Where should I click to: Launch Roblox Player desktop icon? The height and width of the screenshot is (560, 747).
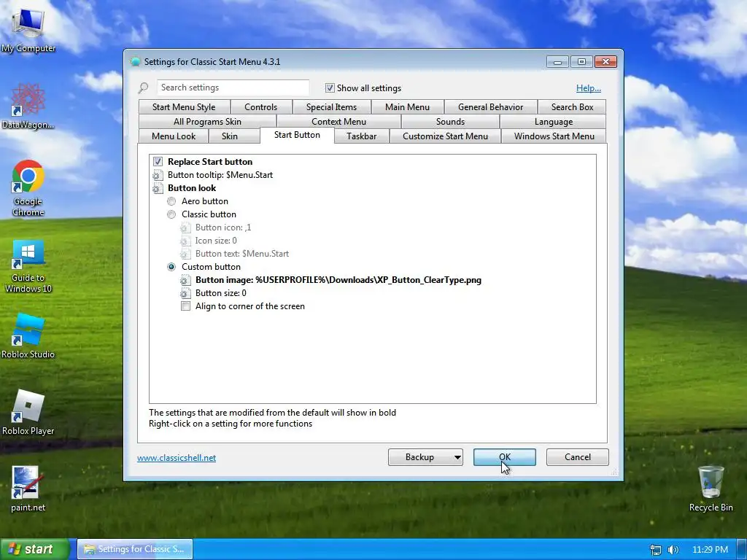point(28,413)
